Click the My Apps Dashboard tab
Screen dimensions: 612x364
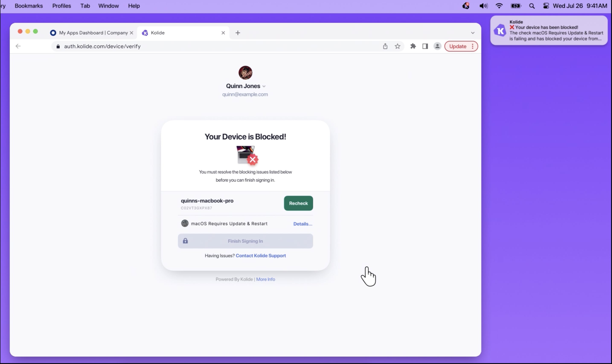point(93,32)
